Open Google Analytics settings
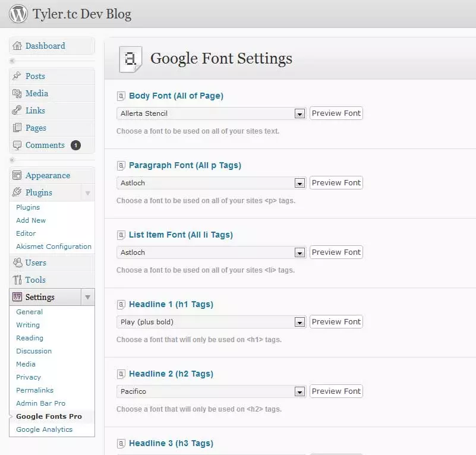476x455 pixels. pyautogui.click(x=45, y=429)
